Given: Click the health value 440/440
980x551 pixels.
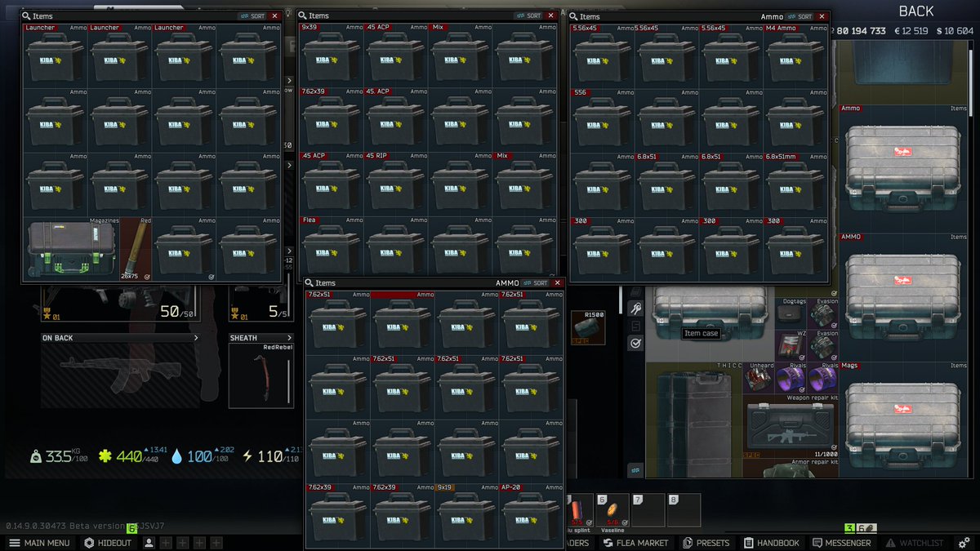Looking at the screenshot, I should [x=136, y=456].
